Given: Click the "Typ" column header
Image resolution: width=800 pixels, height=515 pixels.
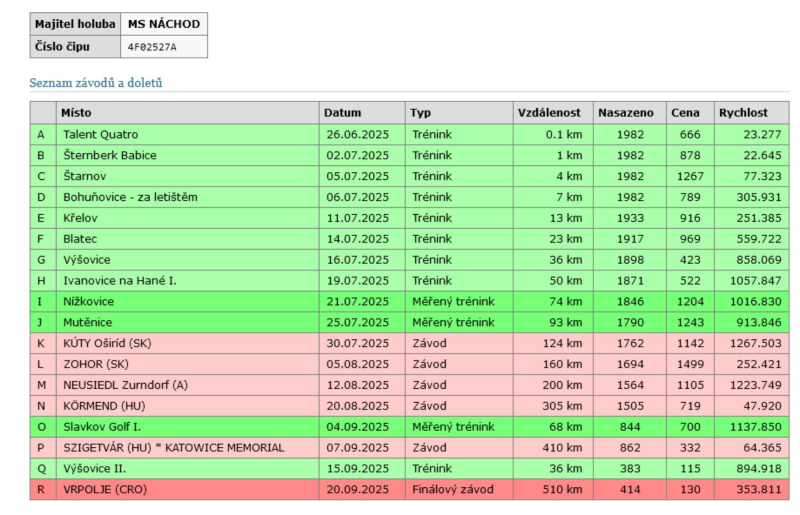Looking at the screenshot, I should tap(421, 113).
